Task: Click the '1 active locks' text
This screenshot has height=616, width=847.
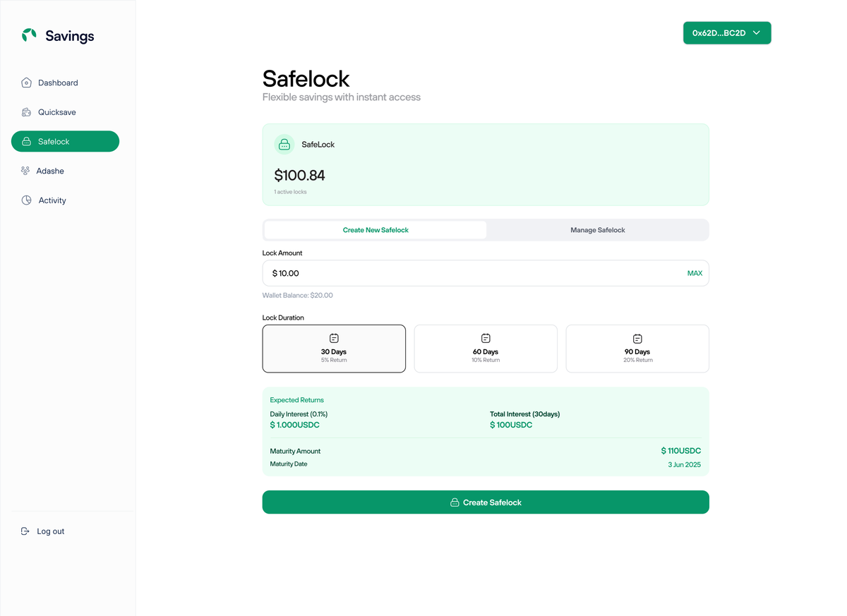Action: pyautogui.click(x=290, y=192)
